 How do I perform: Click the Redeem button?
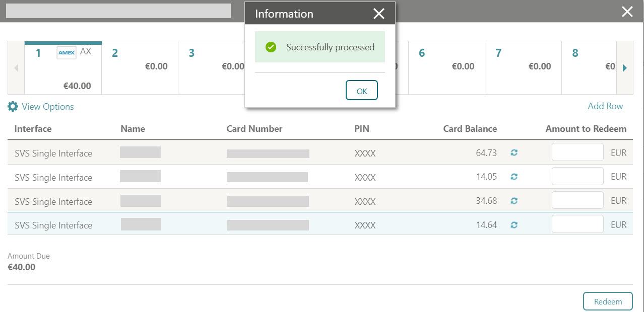pyautogui.click(x=608, y=301)
